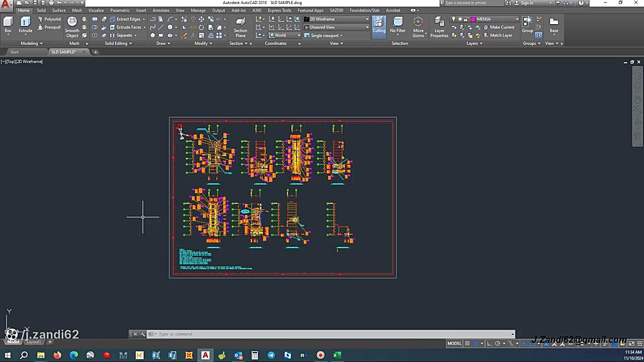The image size is (644, 362).
Task: Toggle the MODEL space button in status bar
Action: (454, 343)
